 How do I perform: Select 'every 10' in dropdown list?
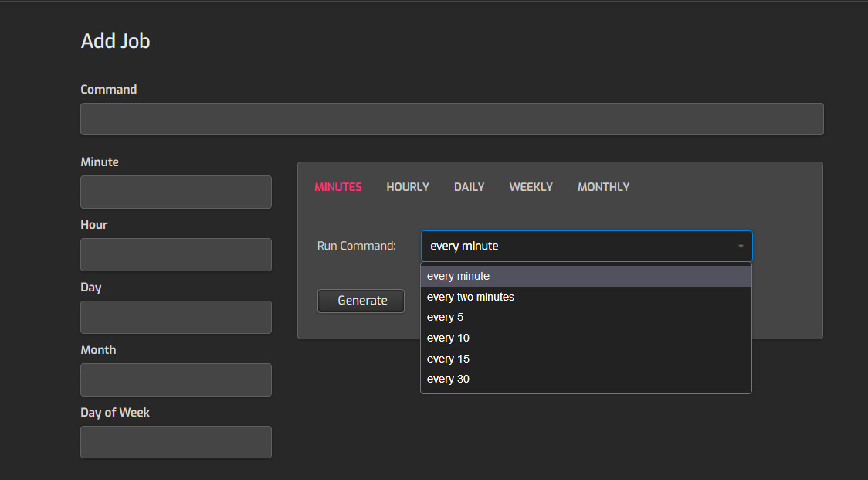pos(448,338)
